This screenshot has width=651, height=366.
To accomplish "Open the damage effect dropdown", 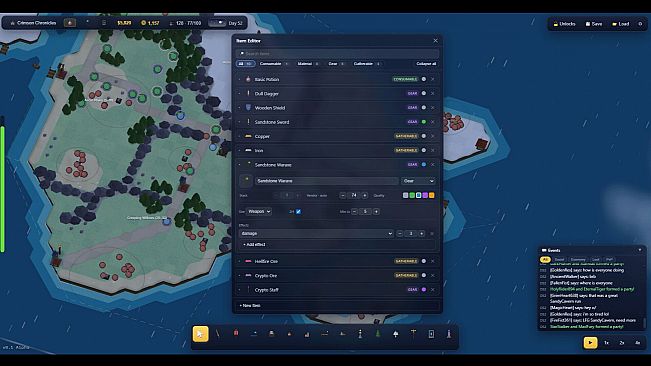I will point(316,234).
